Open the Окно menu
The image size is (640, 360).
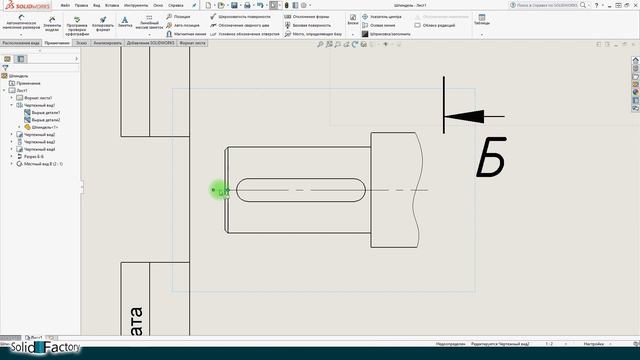[158, 5]
